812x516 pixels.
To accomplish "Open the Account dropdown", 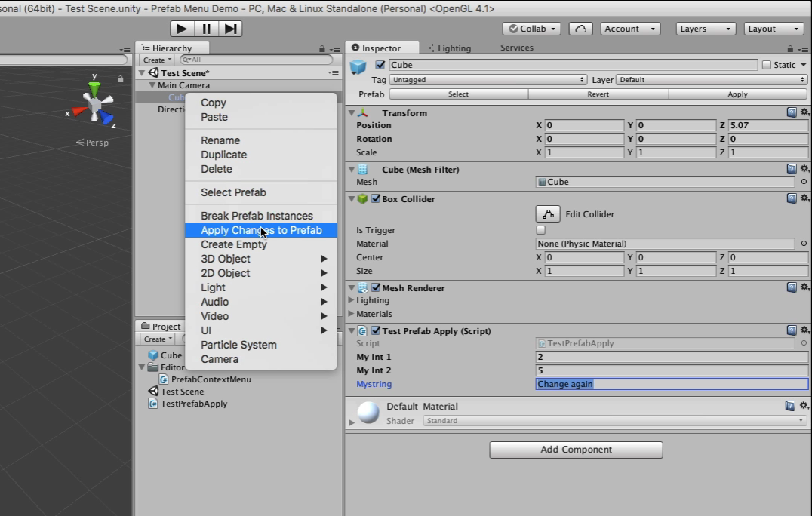I will (630, 29).
